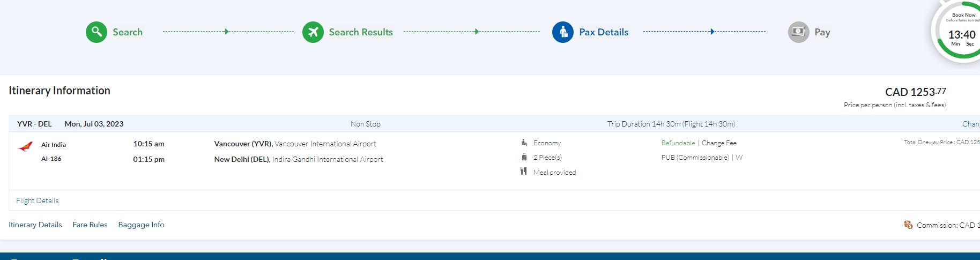This screenshot has height=260, width=980.
Task: Click the Refundable fare label
Action: (678, 143)
